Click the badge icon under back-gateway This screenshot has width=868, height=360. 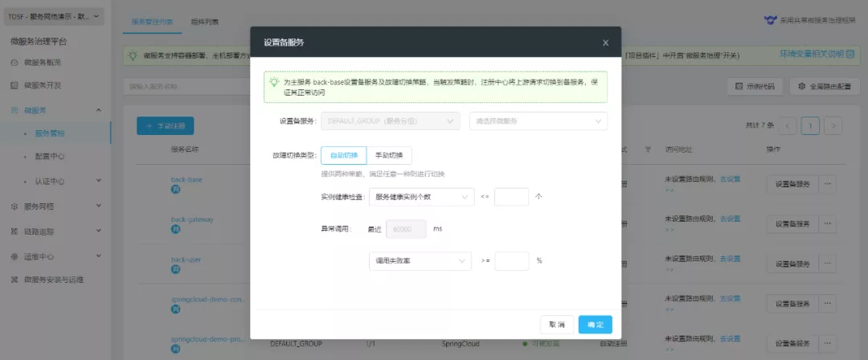pyautogui.click(x=175, y=229)
